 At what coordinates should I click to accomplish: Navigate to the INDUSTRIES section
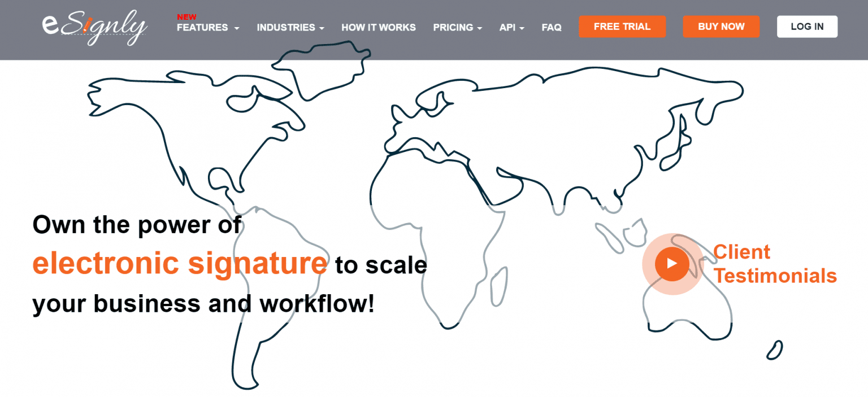click(x=285, y=27)
